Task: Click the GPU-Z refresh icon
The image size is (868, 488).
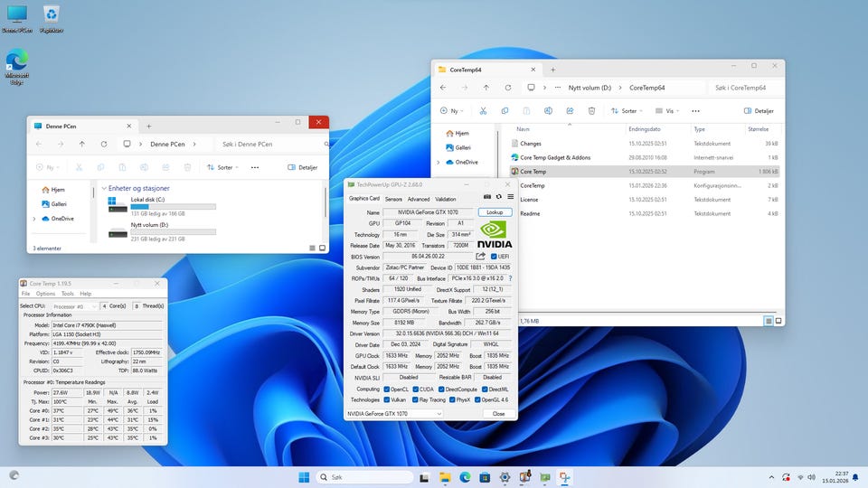Action: click(498, 196)
